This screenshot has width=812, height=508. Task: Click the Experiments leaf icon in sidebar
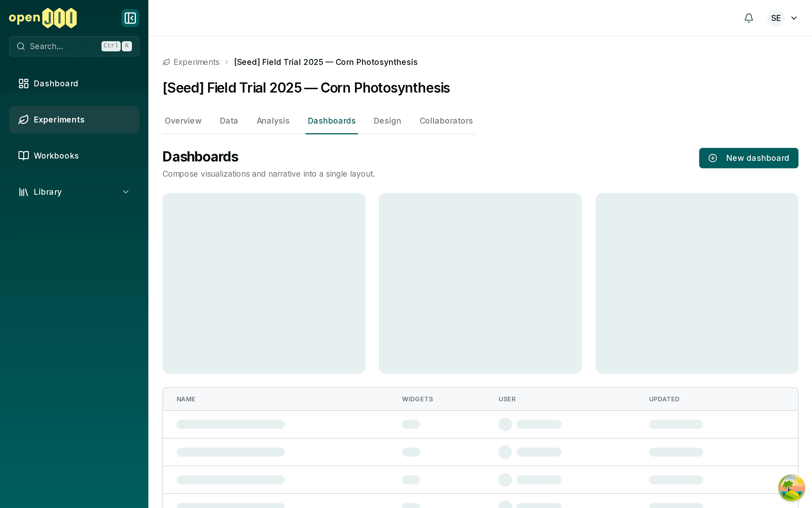click(x=23, y=120)
